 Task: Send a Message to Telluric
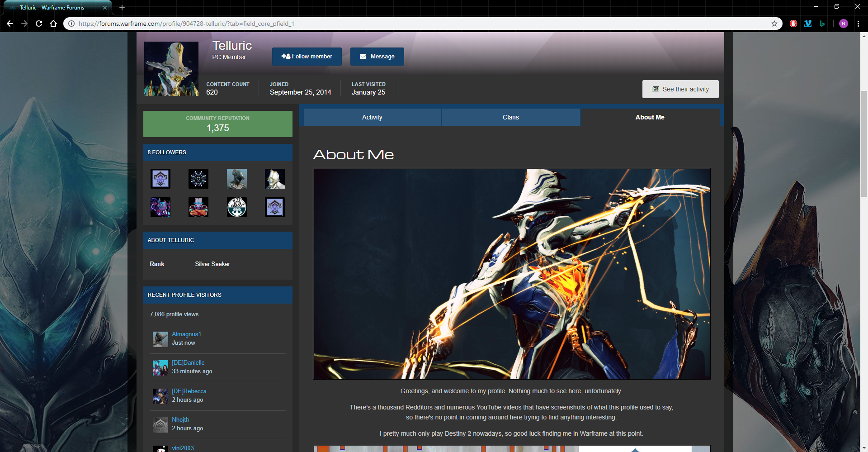coord(377,57)
